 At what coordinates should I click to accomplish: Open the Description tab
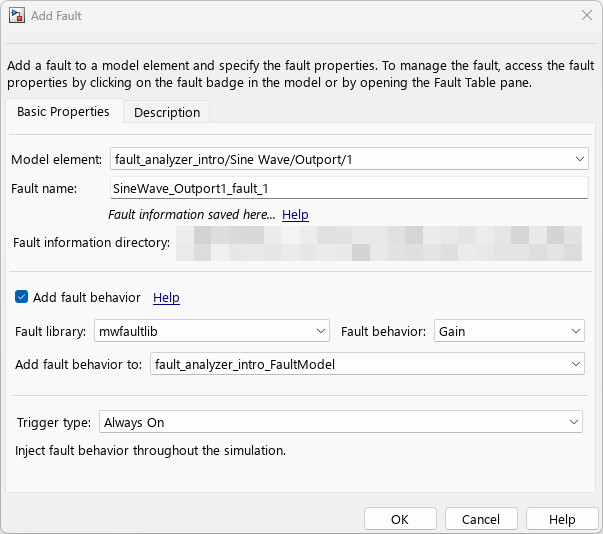pos(167,112)
